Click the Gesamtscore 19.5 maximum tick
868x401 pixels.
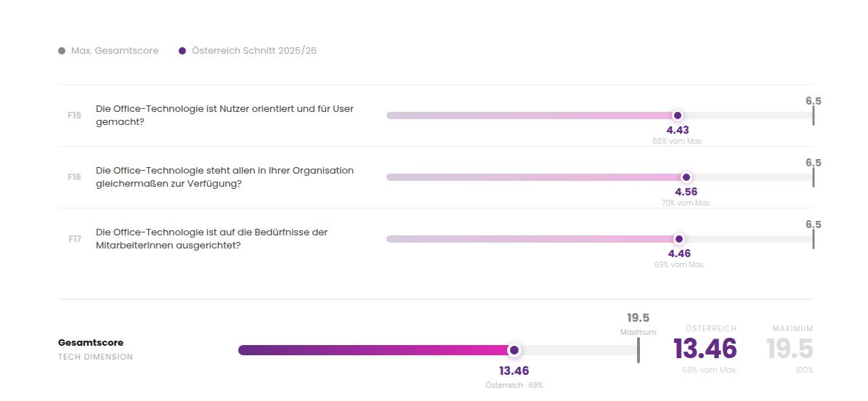(x=638, y=350)
